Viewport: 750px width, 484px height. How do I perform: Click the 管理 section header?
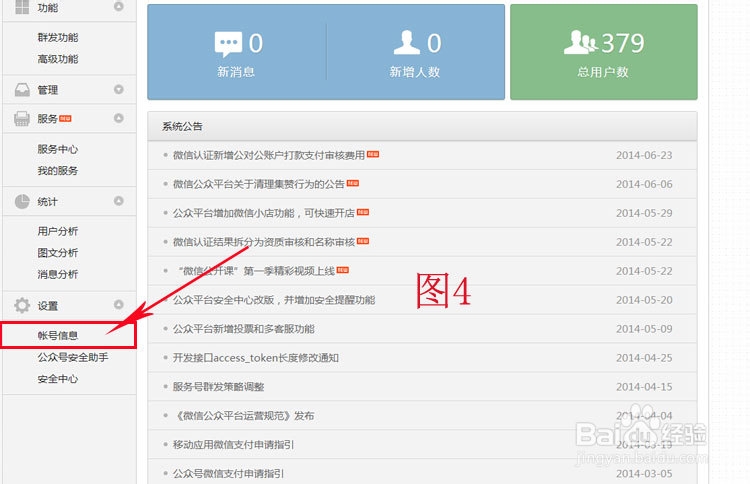point(69,90)
